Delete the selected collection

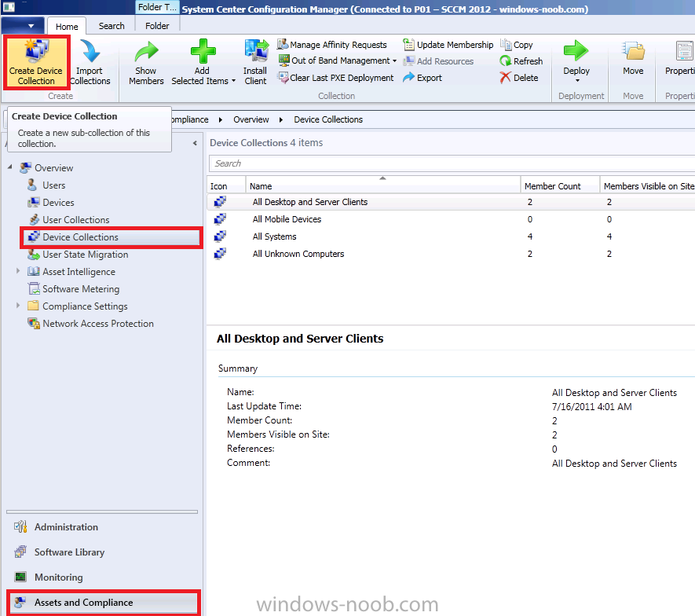coord(519,78)
